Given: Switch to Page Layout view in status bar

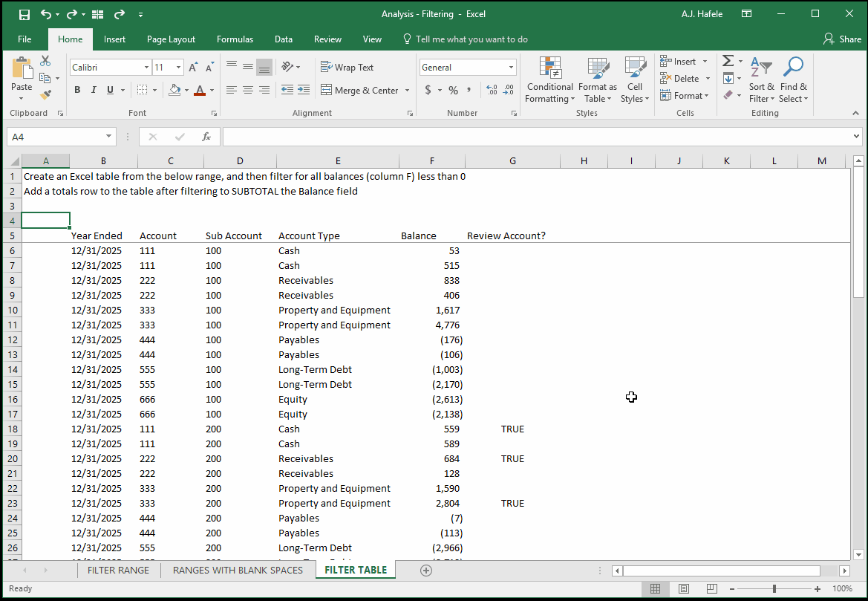Looking at the screenshot, I should click(684, 589).
